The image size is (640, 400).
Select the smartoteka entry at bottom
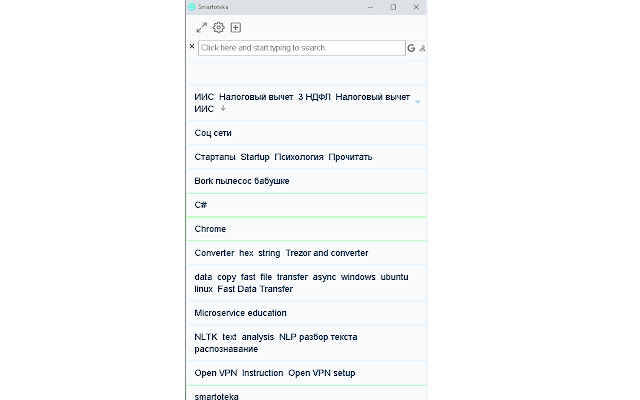pyautogui.click(x=307, y=393)
